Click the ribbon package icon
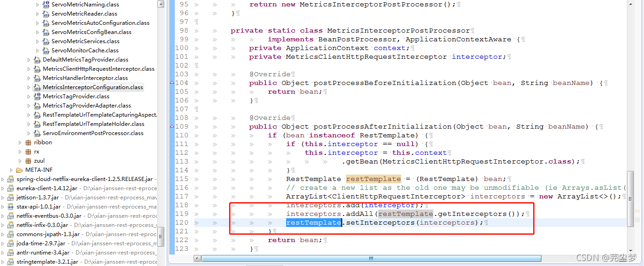Screen dimensions: 644x266 point(29,142)
